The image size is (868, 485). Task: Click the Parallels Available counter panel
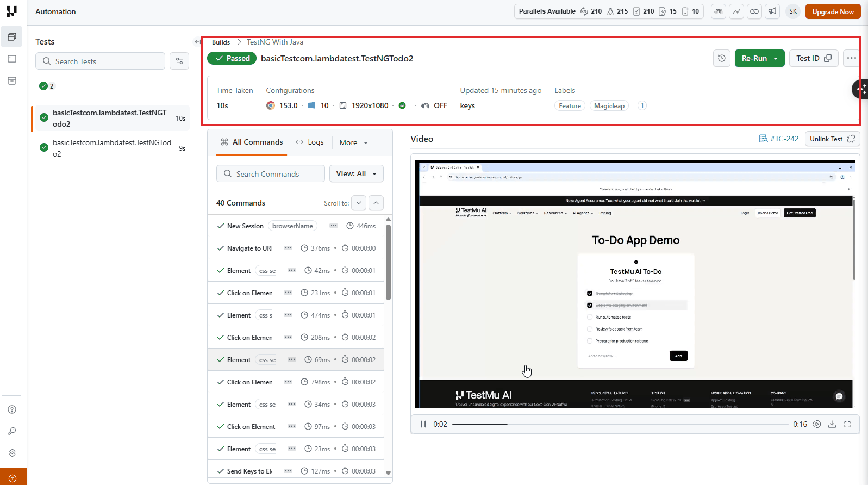609,11
